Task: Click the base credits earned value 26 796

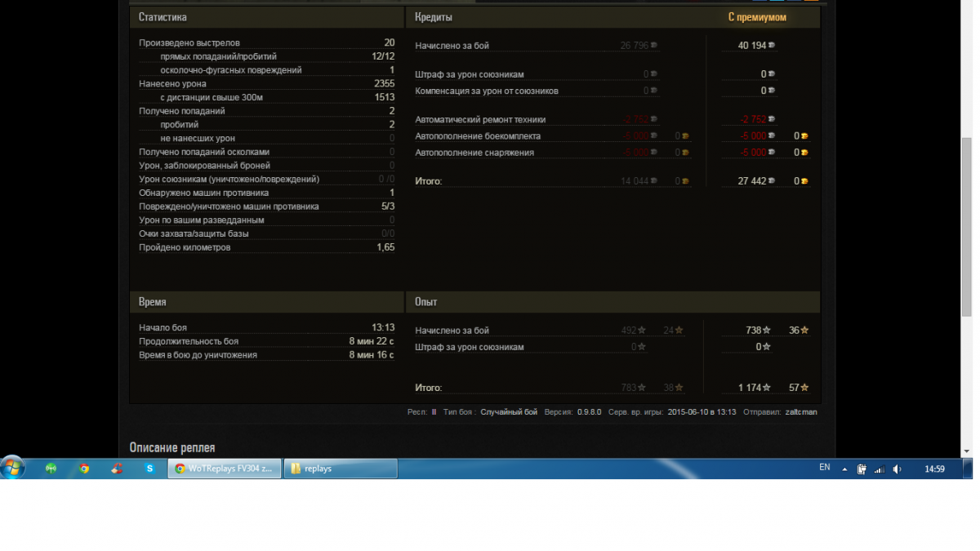Action: (x=635, y=46)
